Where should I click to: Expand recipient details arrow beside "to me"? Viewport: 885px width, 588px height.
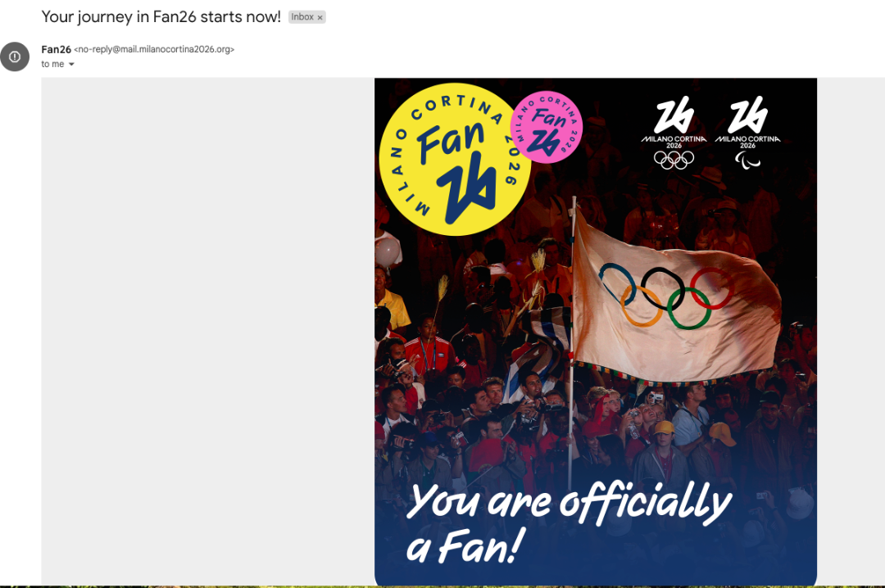(71, 65)
